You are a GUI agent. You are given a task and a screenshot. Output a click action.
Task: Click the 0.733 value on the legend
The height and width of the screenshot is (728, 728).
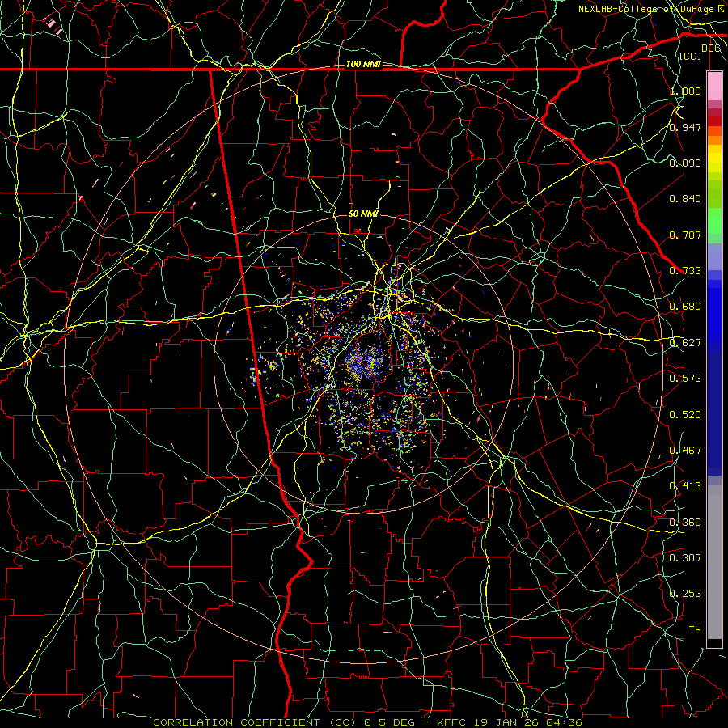pos(685,271)
